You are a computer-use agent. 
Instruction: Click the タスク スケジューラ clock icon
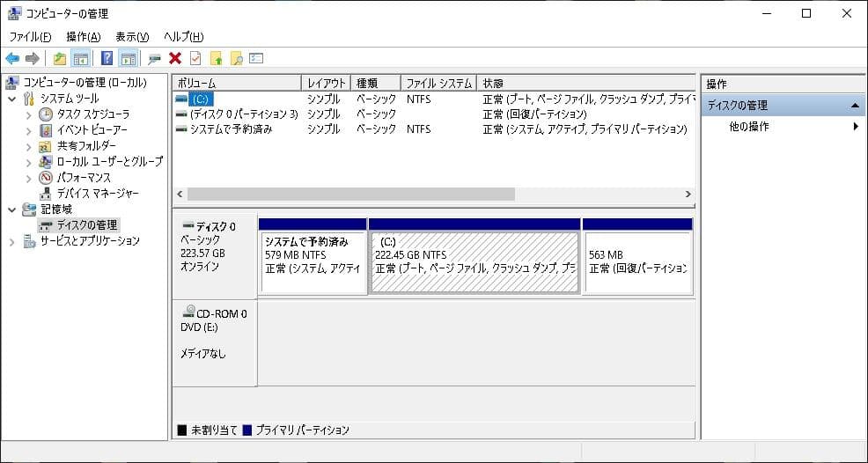tap(46, 114)
